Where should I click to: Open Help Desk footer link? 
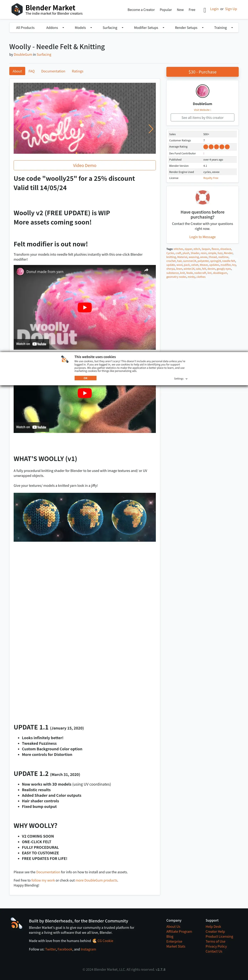[x=213, y=927]
